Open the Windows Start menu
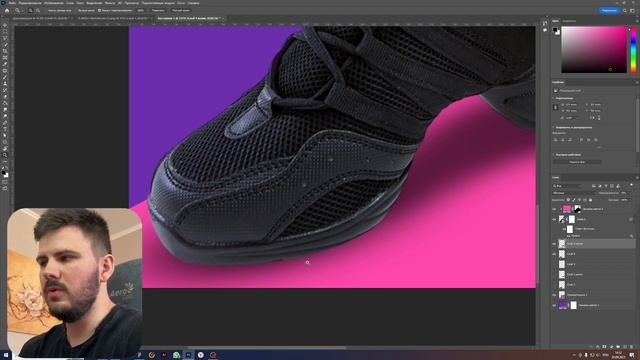This screenshot has height=360, width=640. [x=6, y=355]
